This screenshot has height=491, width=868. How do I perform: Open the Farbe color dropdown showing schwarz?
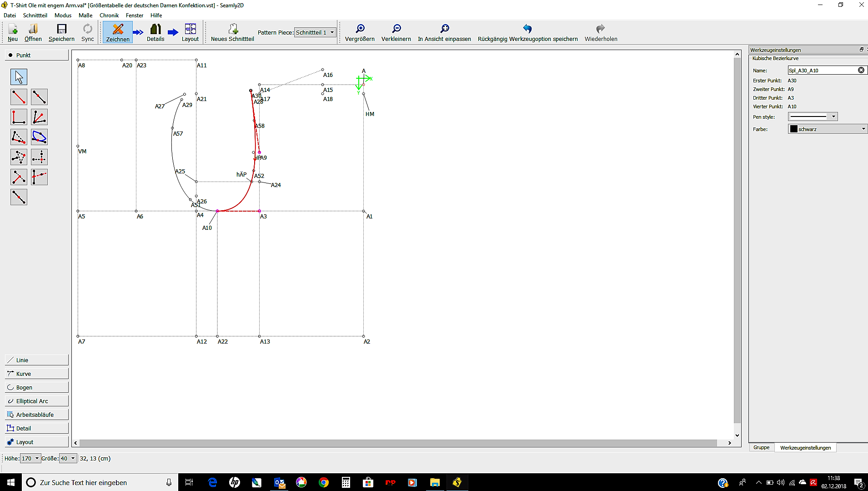click(828, 129)
